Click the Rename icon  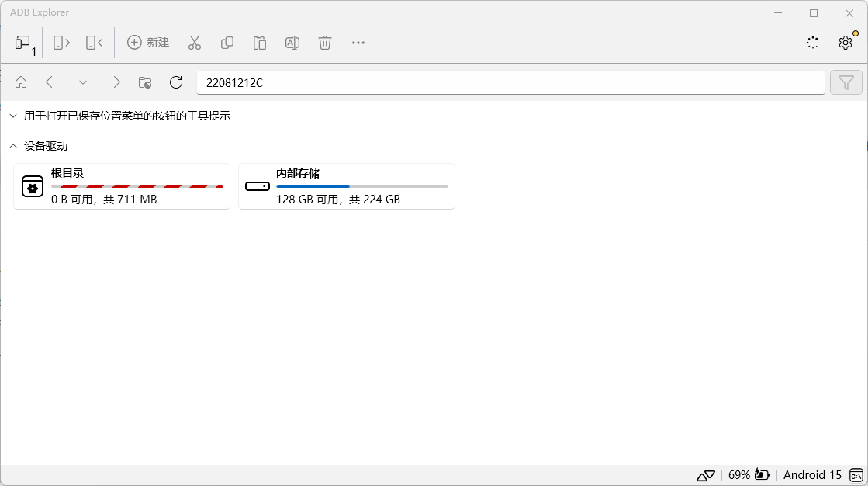pyautogui.click(x=292, y=43)
